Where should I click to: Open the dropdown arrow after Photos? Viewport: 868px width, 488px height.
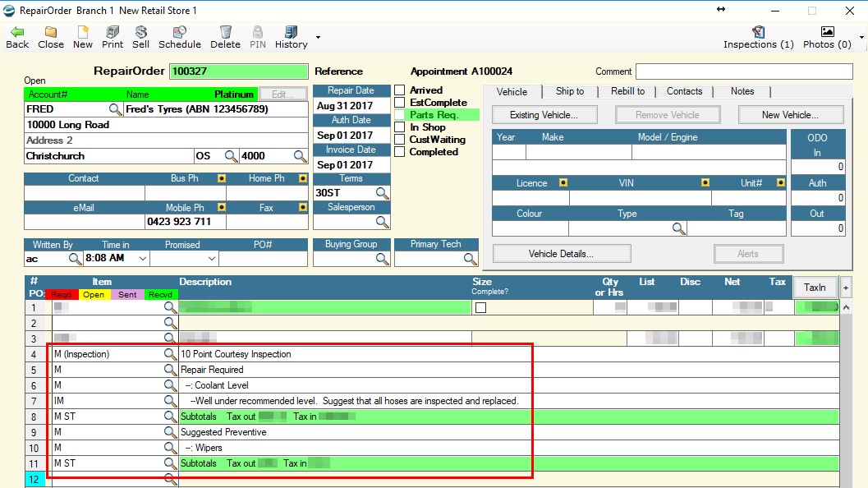coord(861,37)
